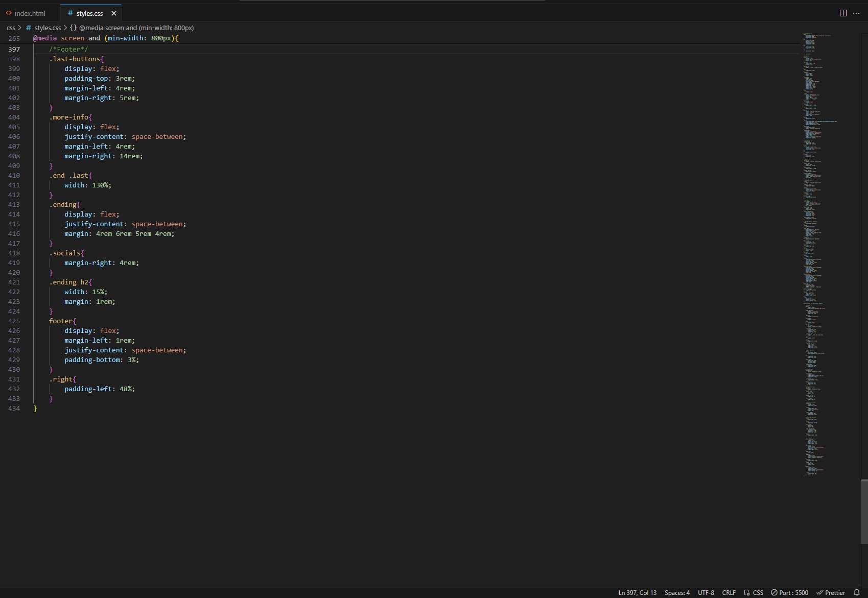The height and width of the screenshot is (598, 868).
Task: Switch to the index.html tab
Action: click(30, 13)
